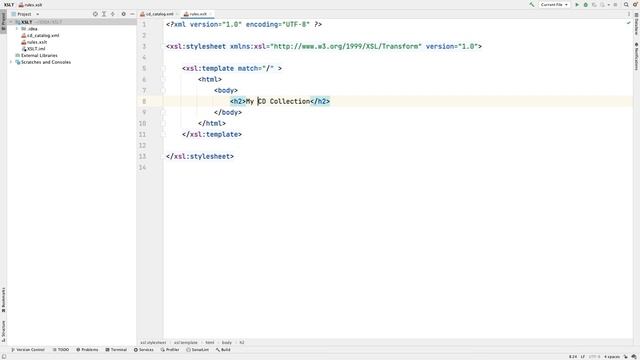
Task: Place cursor on the closing xsl:stylesheet tag
Action: coord(200,156)
